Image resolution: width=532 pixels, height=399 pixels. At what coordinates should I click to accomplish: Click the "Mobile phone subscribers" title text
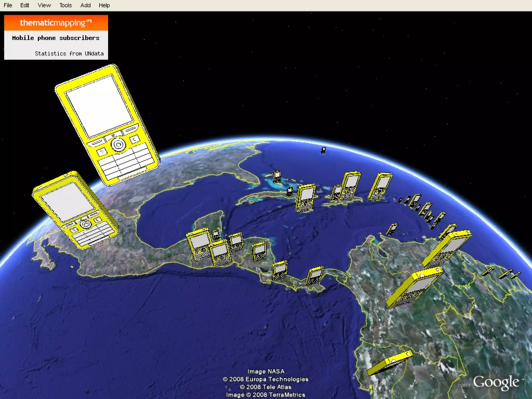(x=56, y=38)
